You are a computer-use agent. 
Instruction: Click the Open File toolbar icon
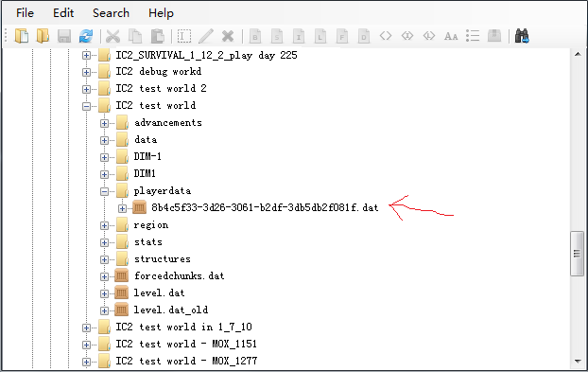click(x=22, y=36)
